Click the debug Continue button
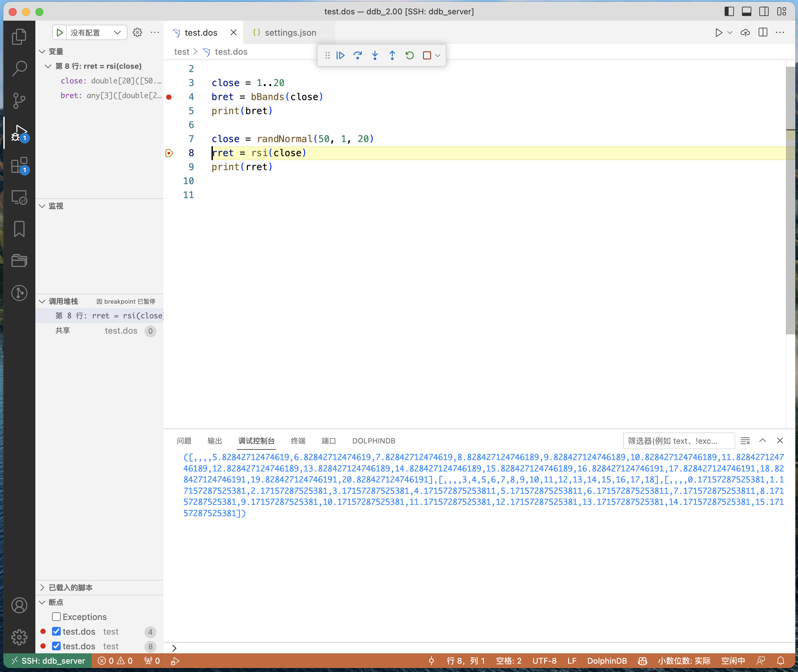The image size is (798, 672). pos(341,56)
